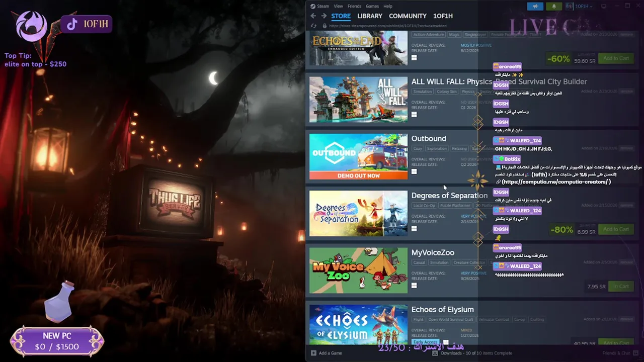Viewport: 644px width, 362px height.
Task: Open the Degrees of Separation title link
Action: (449, 196)
